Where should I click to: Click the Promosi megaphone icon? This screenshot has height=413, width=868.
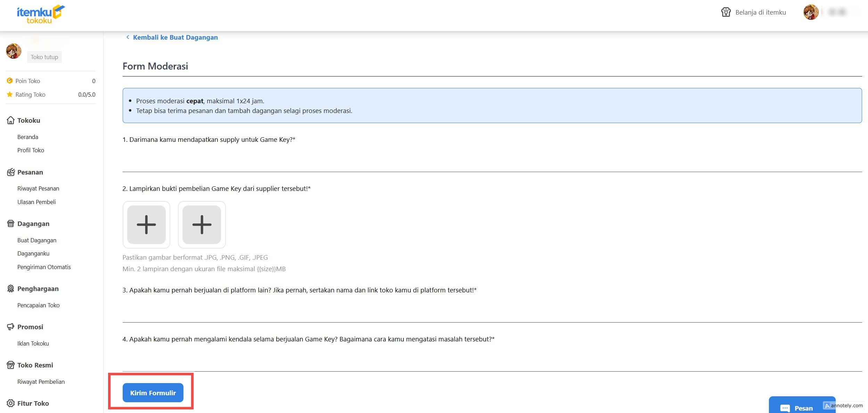[11, 327]
